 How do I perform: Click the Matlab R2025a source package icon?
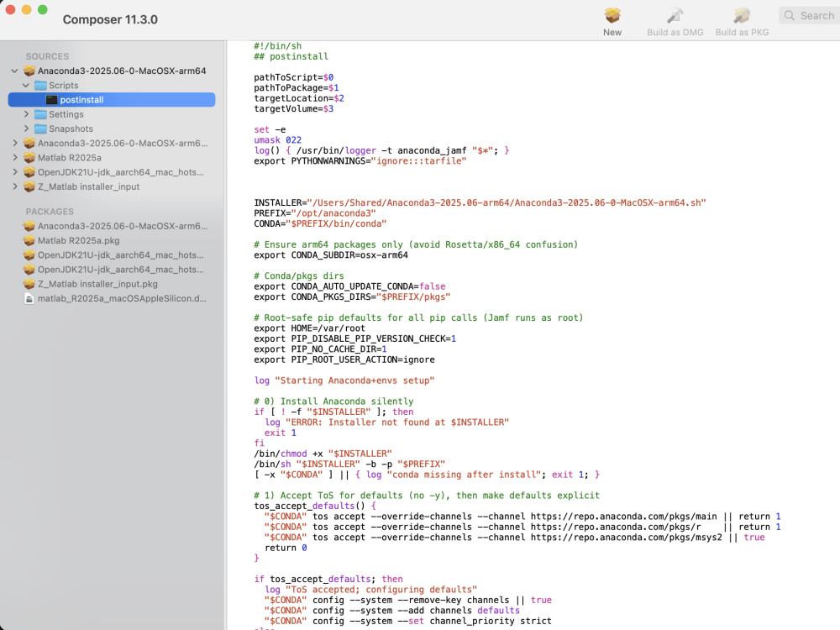(x=29, y=158)
